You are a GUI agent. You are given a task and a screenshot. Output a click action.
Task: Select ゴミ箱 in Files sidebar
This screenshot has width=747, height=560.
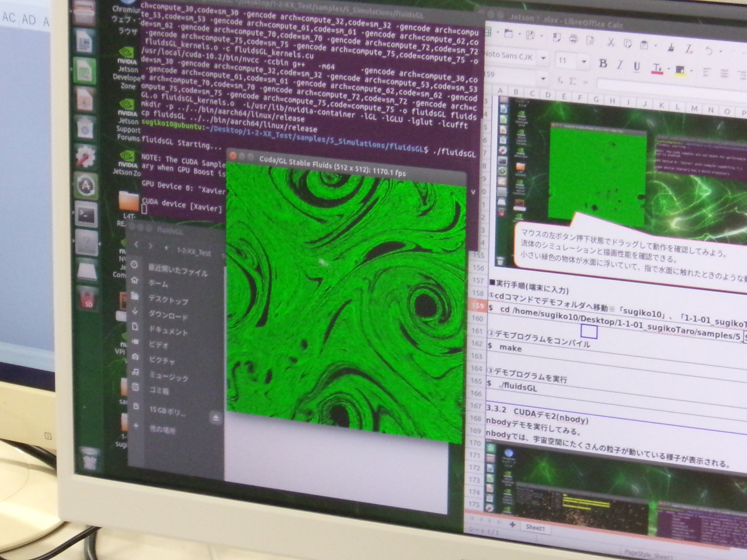coord(159,390)
